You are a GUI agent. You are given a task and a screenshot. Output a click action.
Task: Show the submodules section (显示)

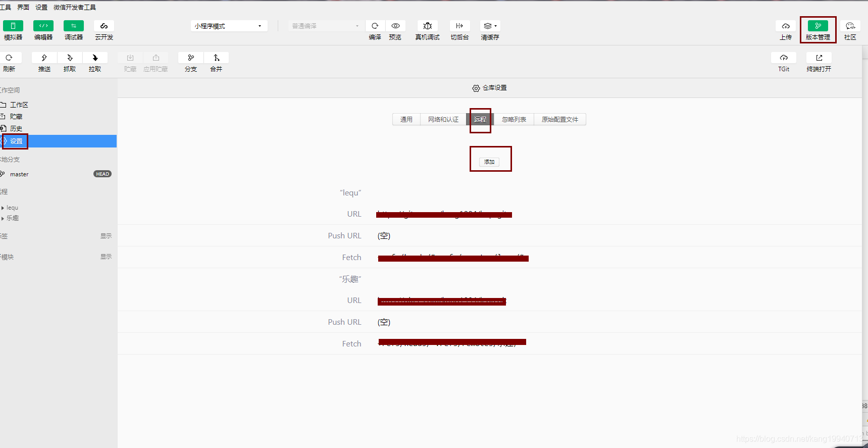(106, 257)
